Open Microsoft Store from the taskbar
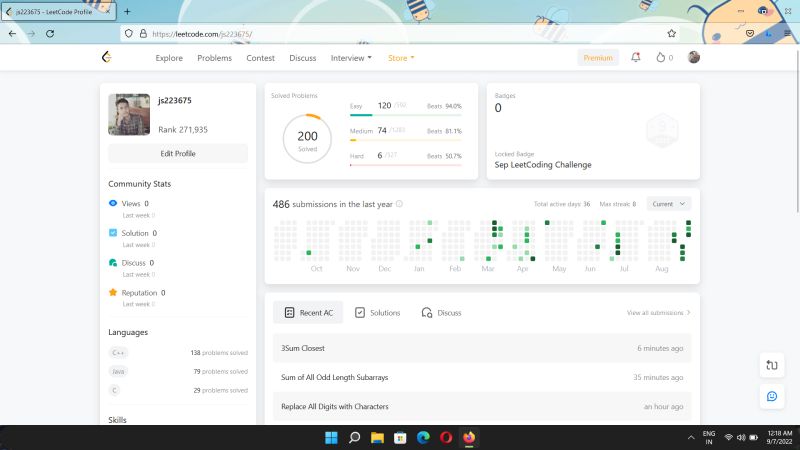Viewport: 800px width, 450px height. point(400,438)
